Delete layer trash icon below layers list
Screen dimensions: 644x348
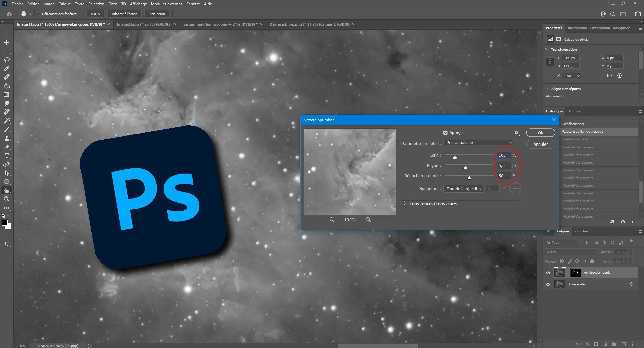pos(632,344)
